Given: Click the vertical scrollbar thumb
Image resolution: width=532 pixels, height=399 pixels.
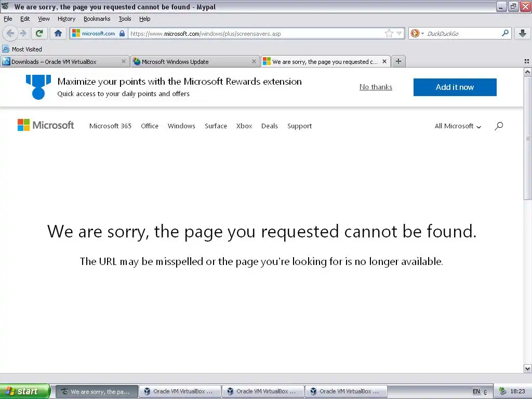Looking at the screenshot, I should (527, 138).
